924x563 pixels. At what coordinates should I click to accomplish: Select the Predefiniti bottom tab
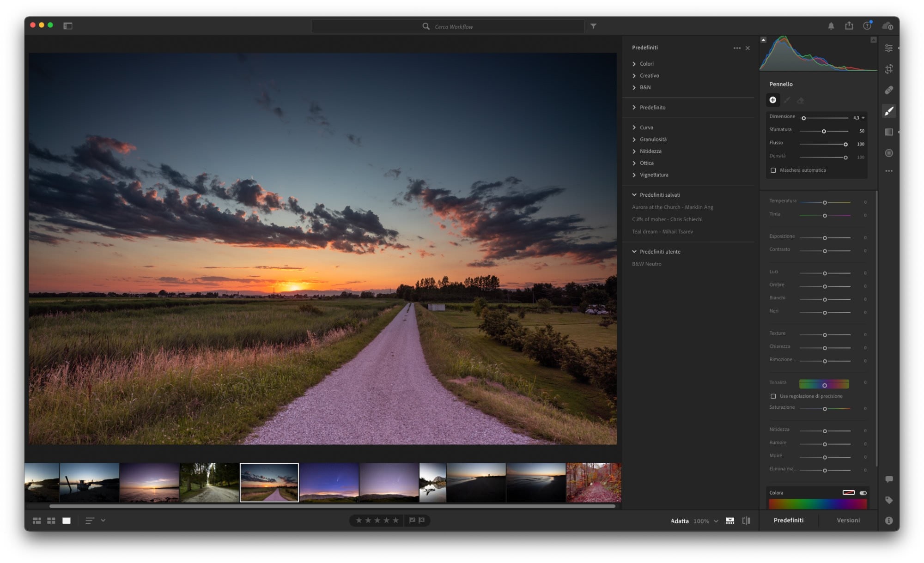point(788,521)
